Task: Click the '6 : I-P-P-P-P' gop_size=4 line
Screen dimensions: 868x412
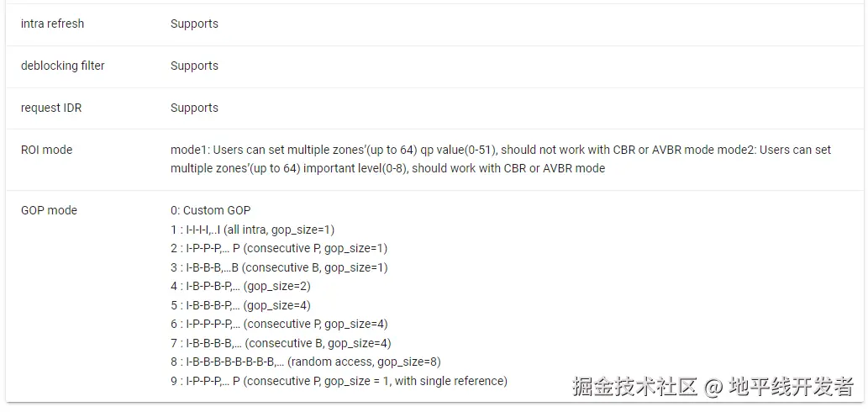Action: click(x=278, y=324)
